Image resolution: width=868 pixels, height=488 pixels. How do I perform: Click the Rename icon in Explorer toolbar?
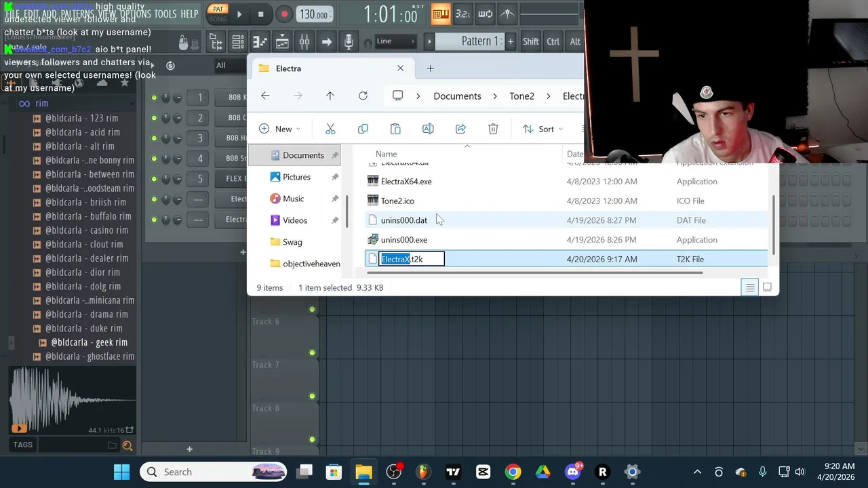428,129
